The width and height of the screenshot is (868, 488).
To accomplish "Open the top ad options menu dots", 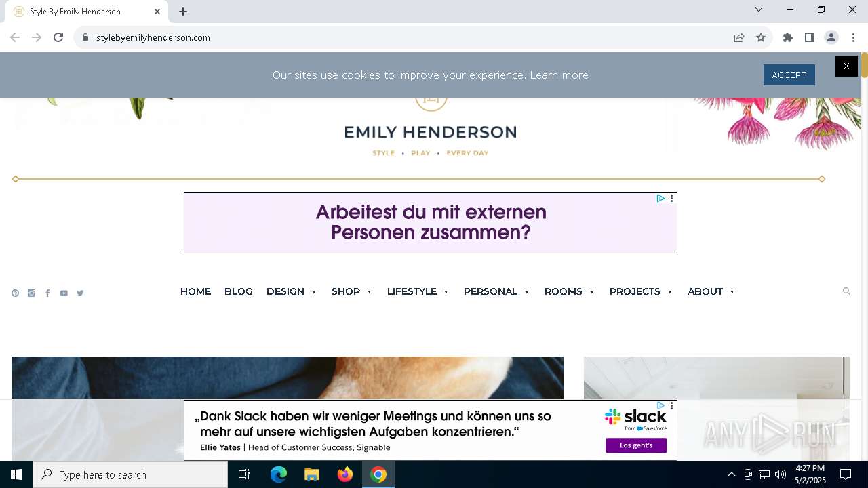I will coord(671,199).
